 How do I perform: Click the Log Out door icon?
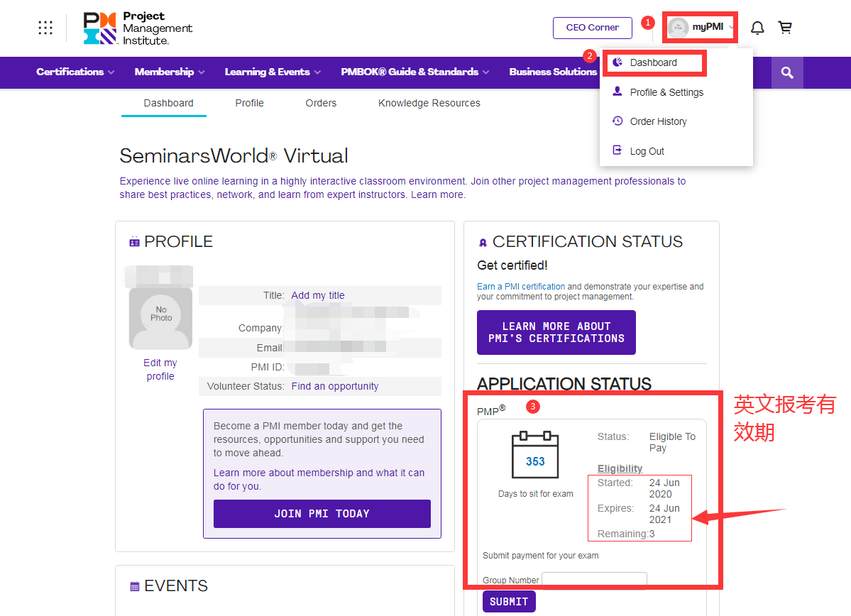point(617,150)
